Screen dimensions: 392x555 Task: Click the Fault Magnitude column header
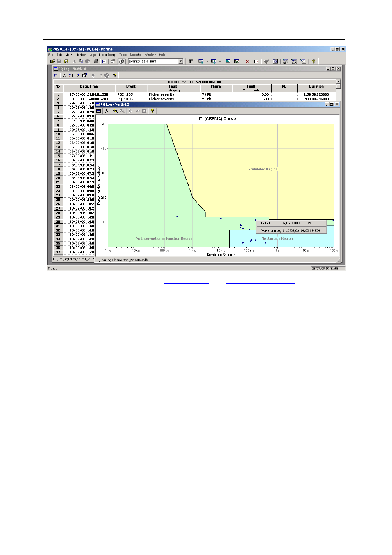[251, 88]
